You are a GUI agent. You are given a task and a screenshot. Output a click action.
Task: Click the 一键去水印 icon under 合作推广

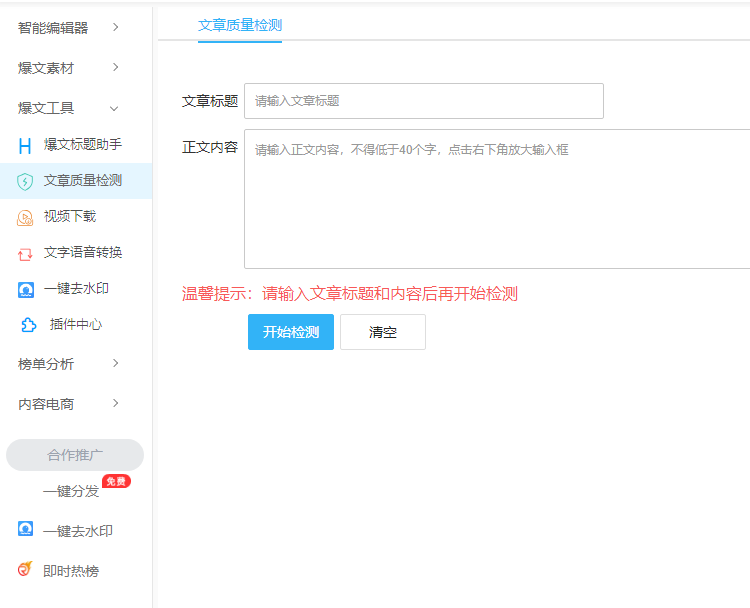tap(25, 530)
